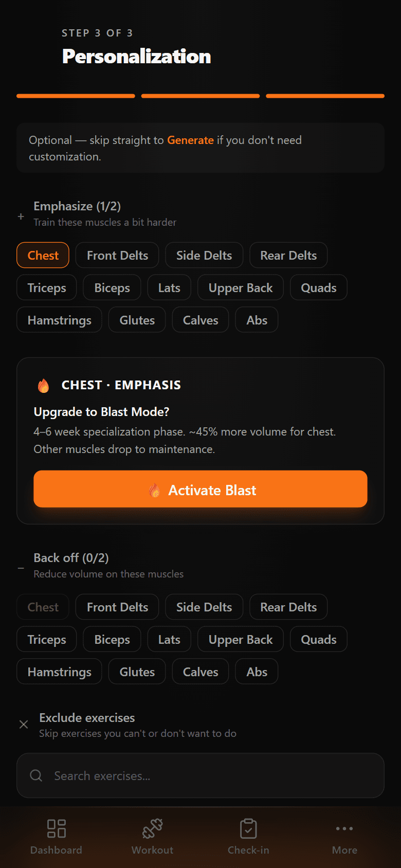Click the plus icon next to Emphasize heading
Viewport: 401px width, 868px height.
coord(21,216)
